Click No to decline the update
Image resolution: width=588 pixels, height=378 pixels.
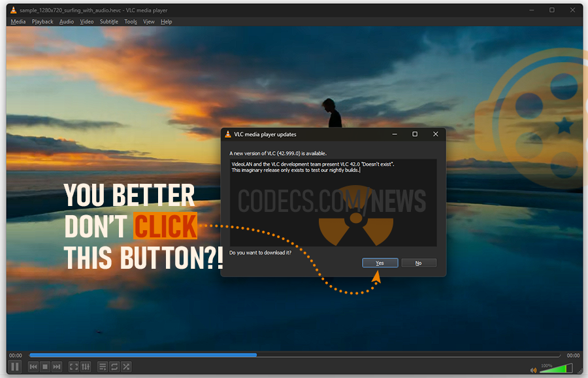[419, 263]
